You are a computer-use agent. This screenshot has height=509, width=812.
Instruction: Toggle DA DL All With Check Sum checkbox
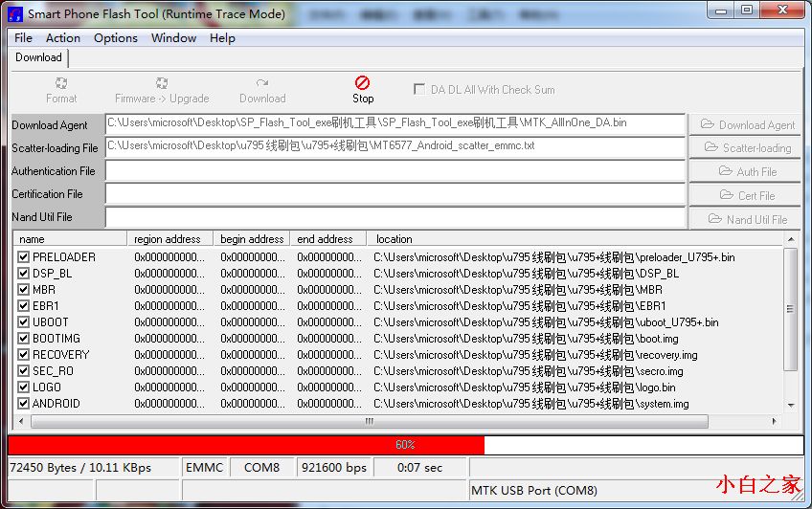tap(419, 89)
